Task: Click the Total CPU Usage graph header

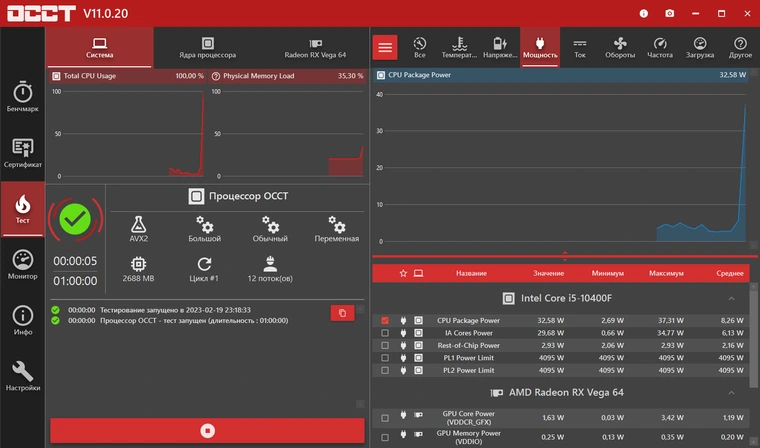Action: pos(128,76)
